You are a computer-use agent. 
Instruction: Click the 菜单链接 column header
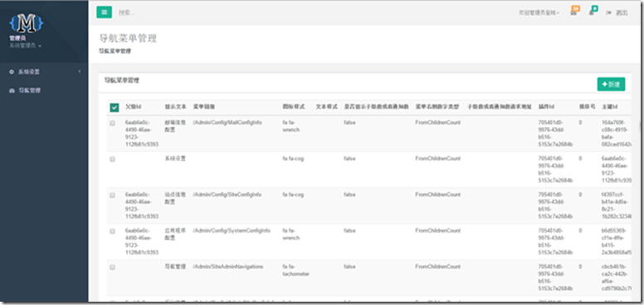coord(204,106)
